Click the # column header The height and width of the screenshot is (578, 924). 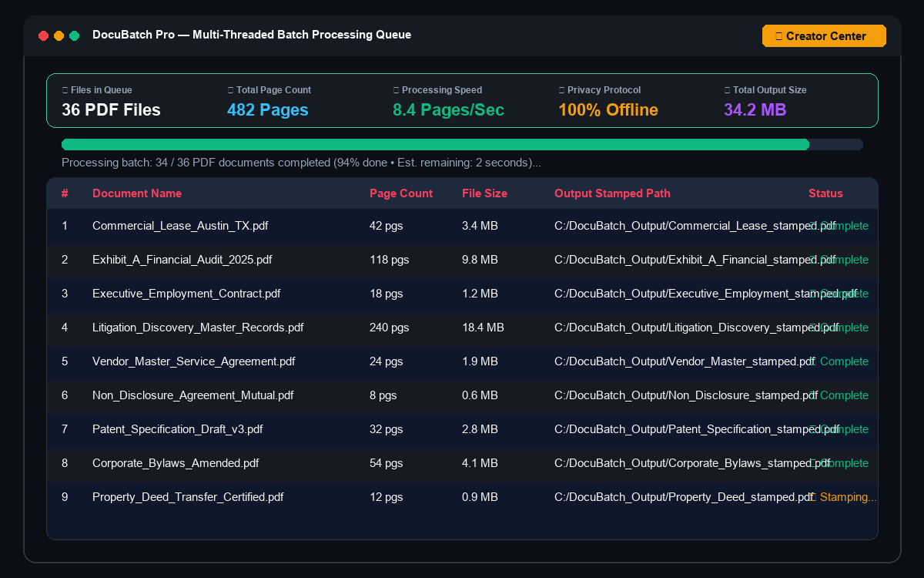(65, 193)
